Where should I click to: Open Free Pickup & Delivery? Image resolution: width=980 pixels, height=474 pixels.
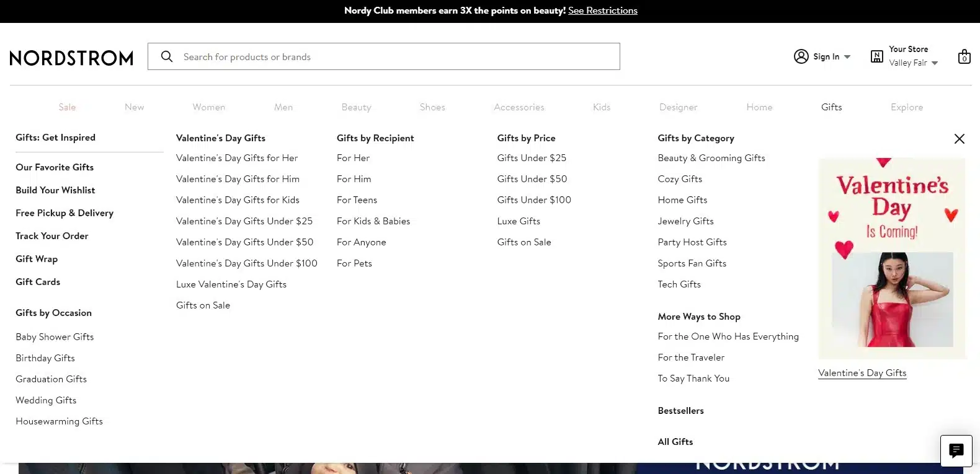pyautogui.click(x=65, y=213)
